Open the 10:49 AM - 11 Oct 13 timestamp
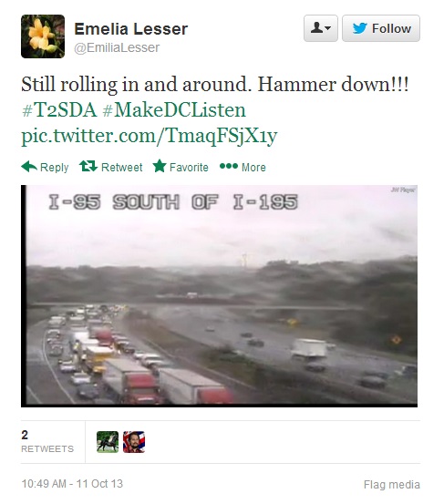444x504 pixels. click(72, 484)
